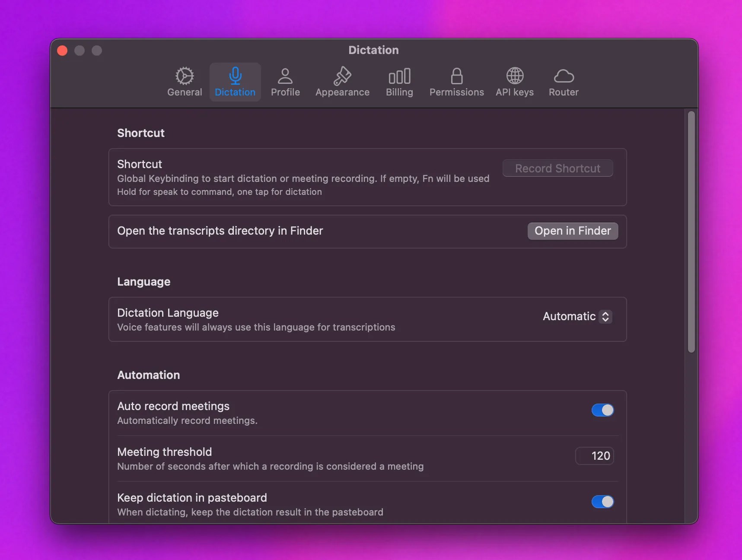
Task: Click the 'Dictation Language' label
Action: coord(168,313)
